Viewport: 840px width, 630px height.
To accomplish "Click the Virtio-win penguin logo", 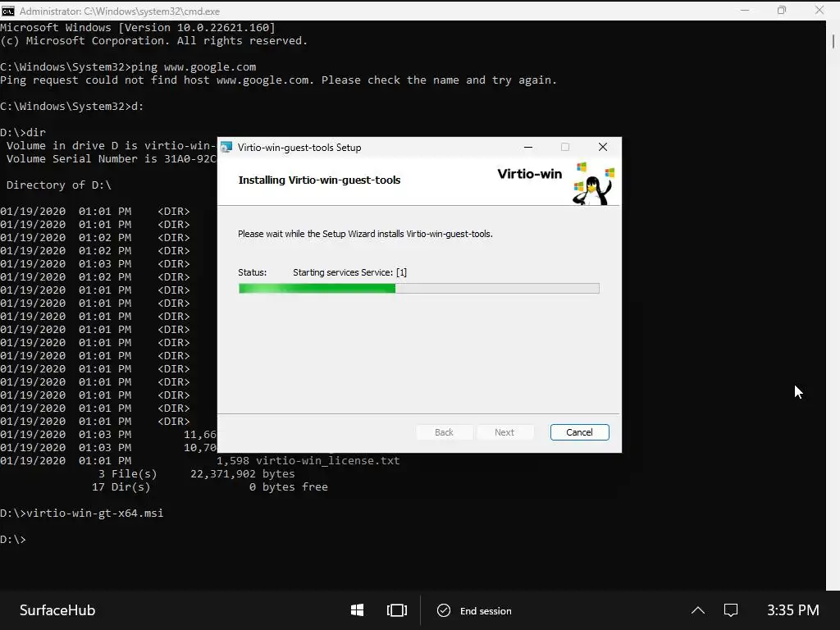I will click(x=593, y=183).
